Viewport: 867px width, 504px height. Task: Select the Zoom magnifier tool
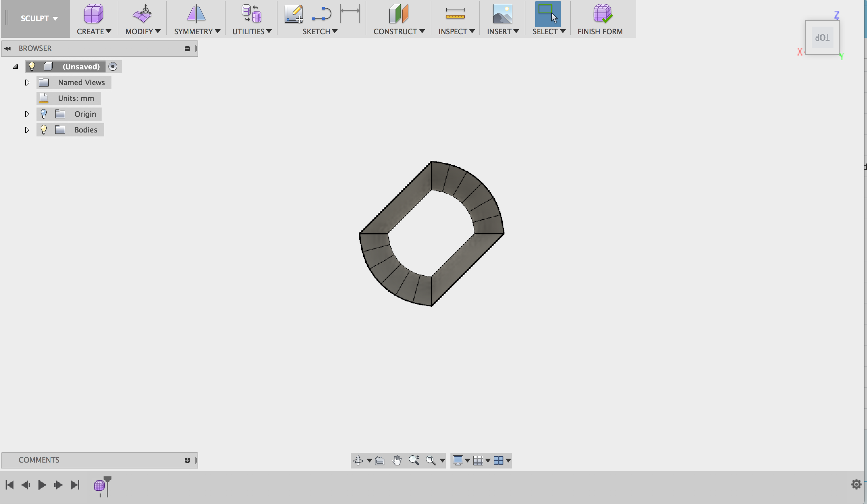click(414, 460)
